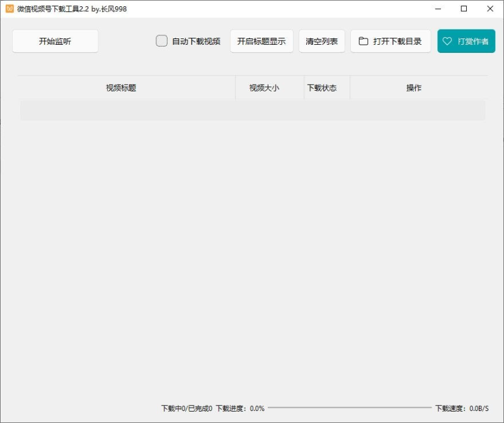
Task: Click 清空列表 to clear the list
Action: coord(321,41)
